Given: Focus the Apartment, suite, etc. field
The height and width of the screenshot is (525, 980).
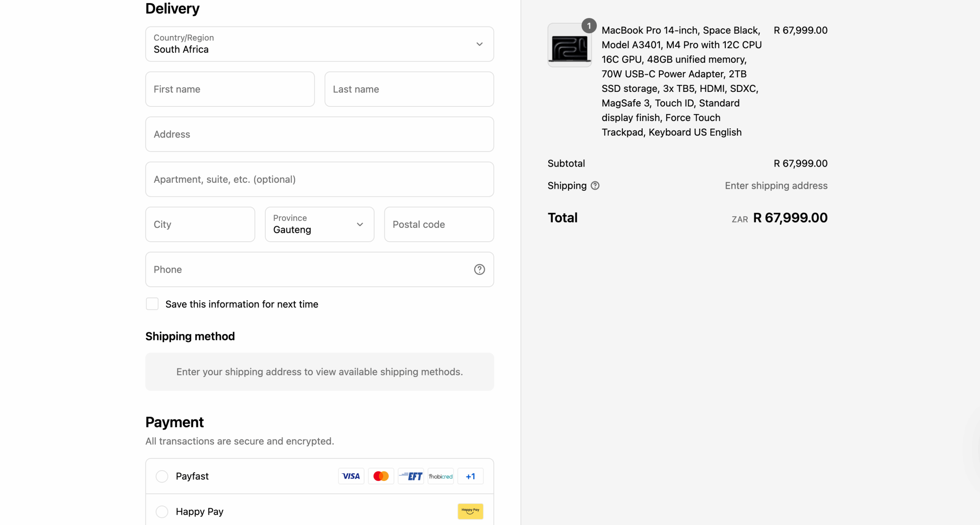Looking at the screenshot, I should point(319,179).
